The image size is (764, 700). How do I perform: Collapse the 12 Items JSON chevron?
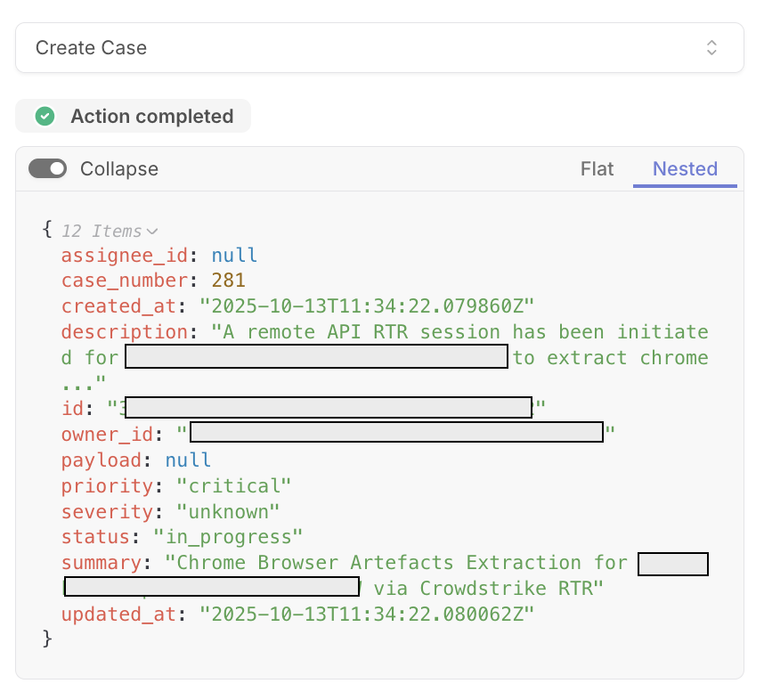[x=152, y=232]
